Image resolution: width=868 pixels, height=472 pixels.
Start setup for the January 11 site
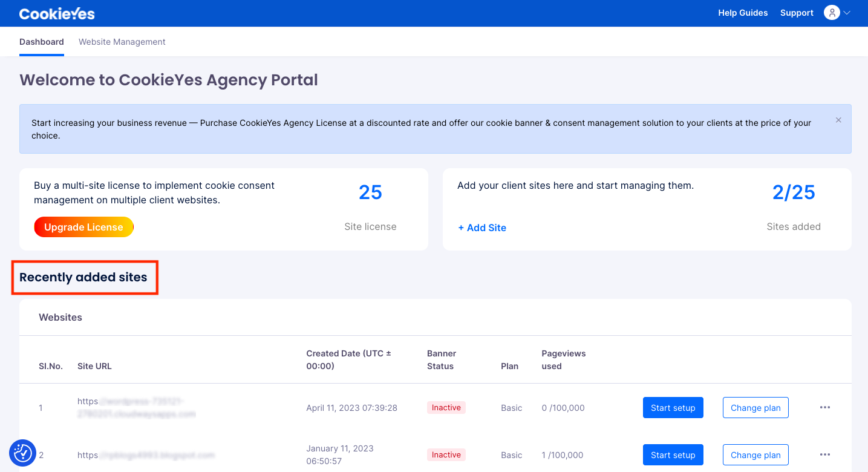click(673, 454)
